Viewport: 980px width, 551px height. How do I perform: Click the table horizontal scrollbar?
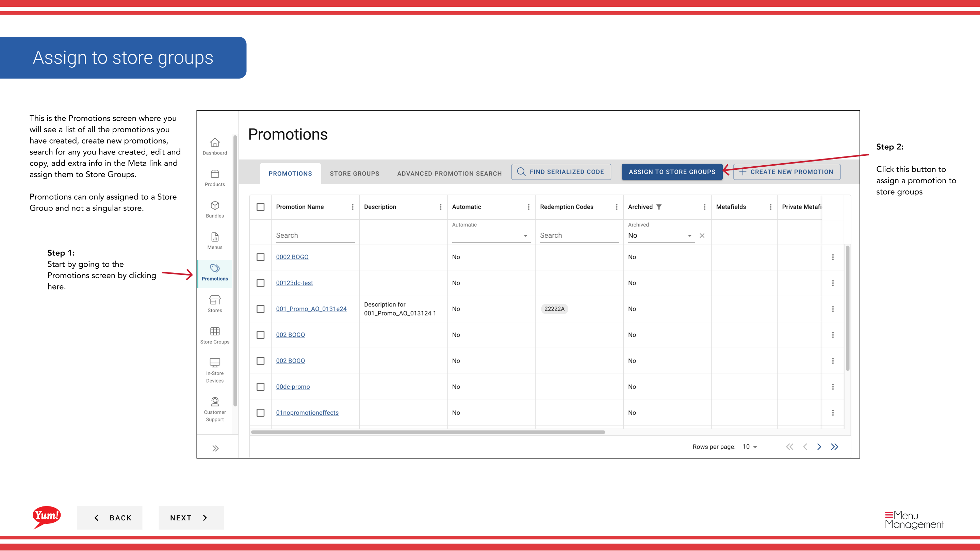(x=428, y=432)
